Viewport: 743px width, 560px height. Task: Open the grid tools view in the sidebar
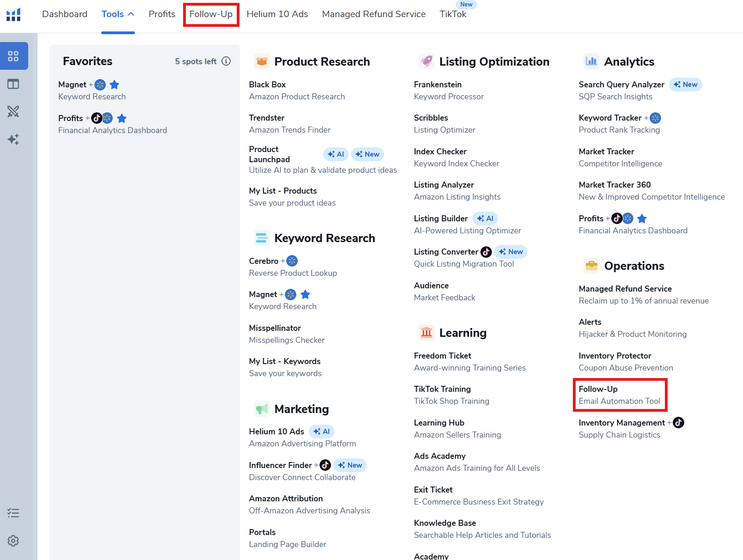[x=13, y=56]
